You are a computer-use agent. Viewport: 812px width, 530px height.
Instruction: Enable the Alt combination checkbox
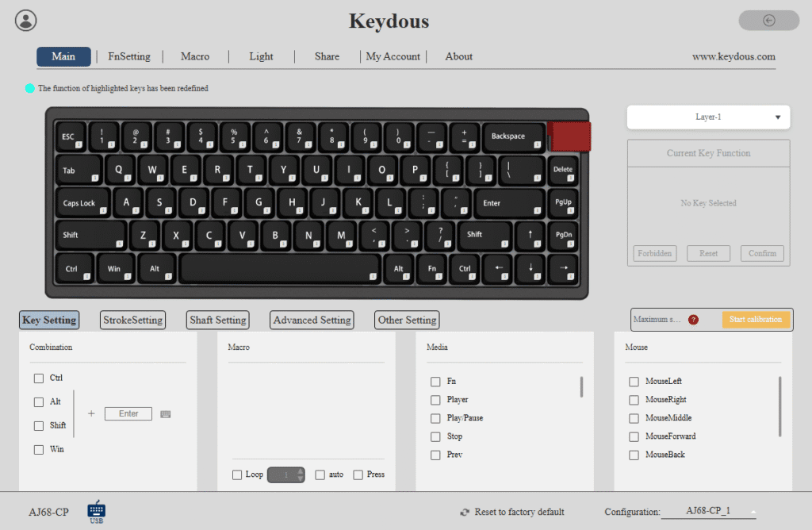coord(39,402)
